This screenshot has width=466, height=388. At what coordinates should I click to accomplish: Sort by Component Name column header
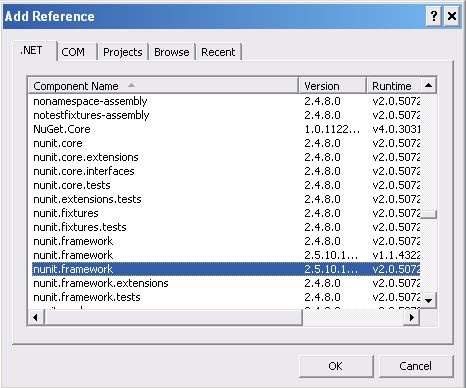click(163, 86)
